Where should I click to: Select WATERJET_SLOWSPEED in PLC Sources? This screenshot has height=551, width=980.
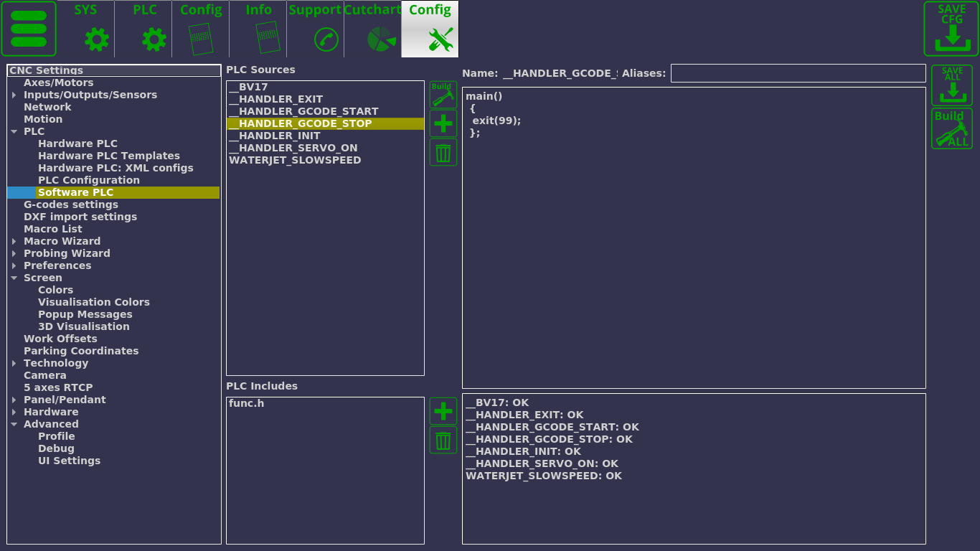pyautogui.click(x=295, y=160)
